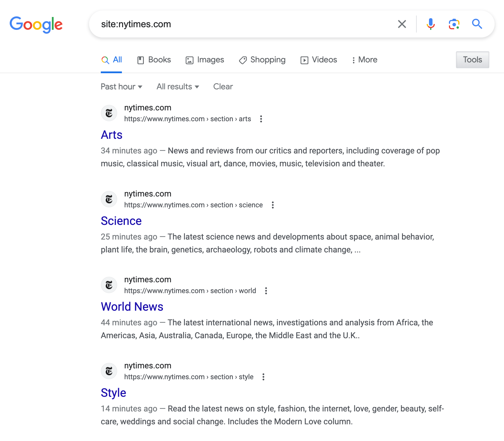Image resolution: width=504 pixels, height=441 pixels.
Task: Open the Past hour time filter dropdown
Action: 121,87
